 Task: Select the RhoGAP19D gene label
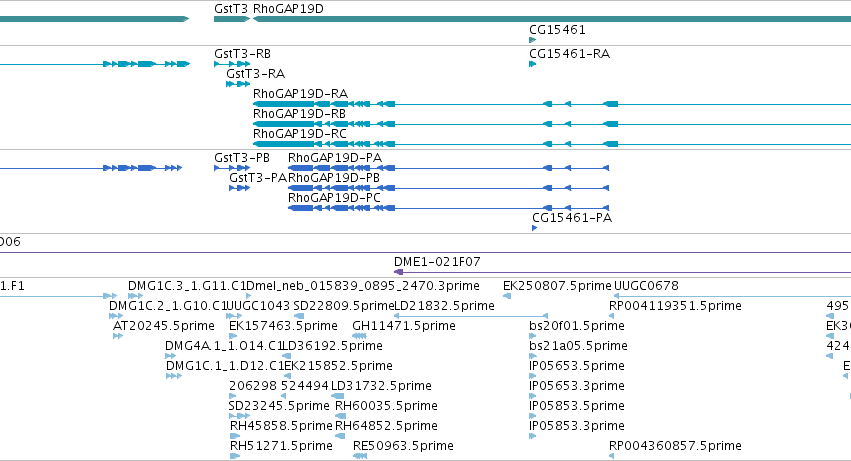[x=288, y=9]
